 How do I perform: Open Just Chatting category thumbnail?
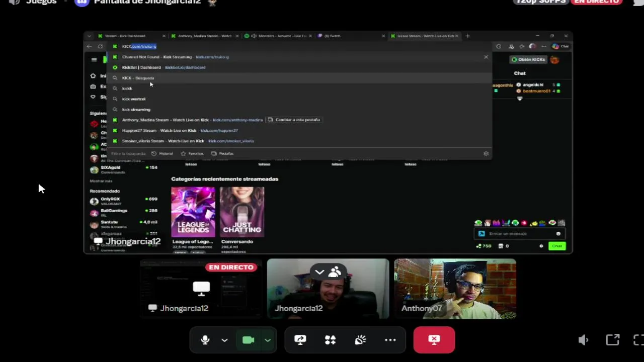(242, 212)
